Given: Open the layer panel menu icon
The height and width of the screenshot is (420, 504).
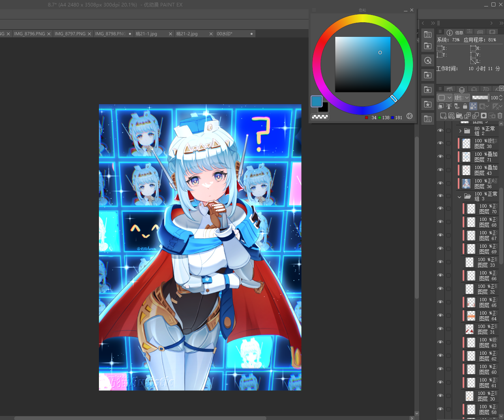Looking at the screenshot, I should pyautogui.click(x=440, y=89).
